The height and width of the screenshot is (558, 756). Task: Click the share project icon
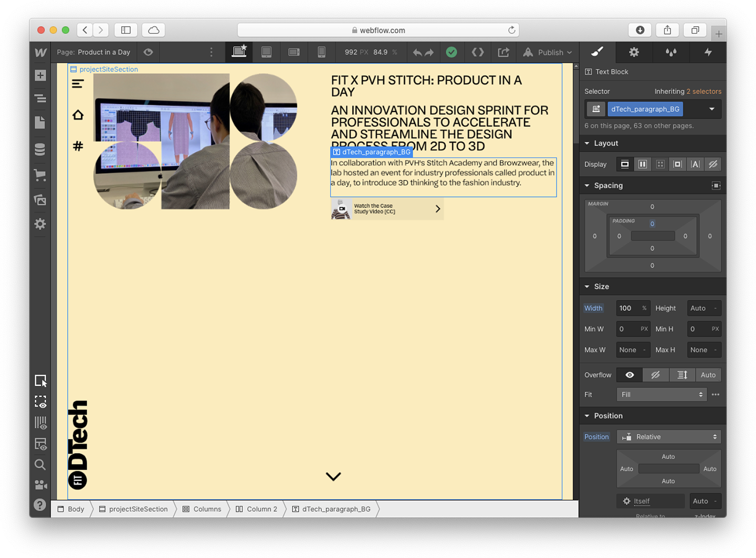503,52
